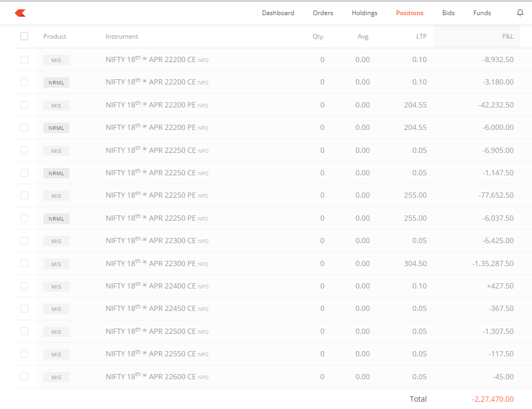Click the MIS badge on NIFTY 22300 PE row
Screen dimensions: 532x409
tap(56, 263)
